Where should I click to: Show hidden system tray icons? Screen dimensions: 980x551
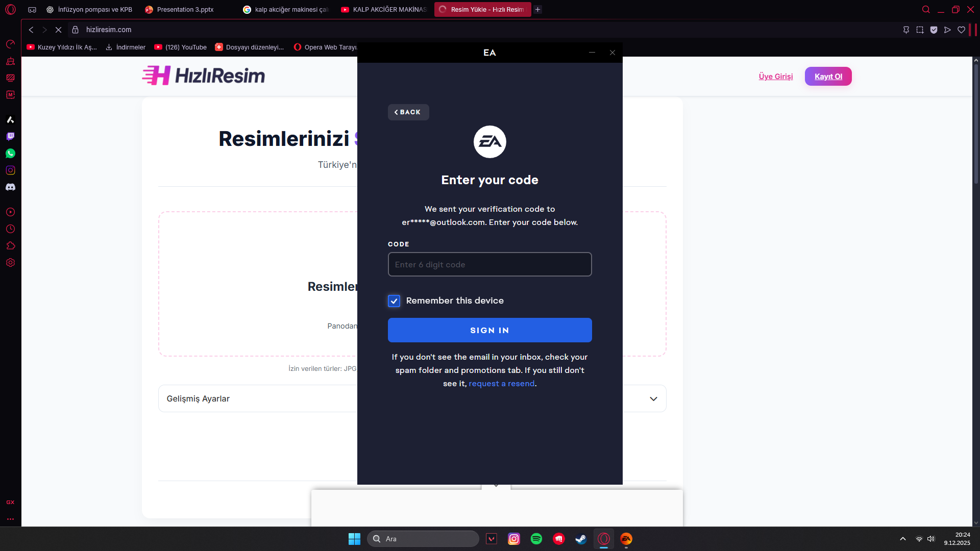[902, 539]
